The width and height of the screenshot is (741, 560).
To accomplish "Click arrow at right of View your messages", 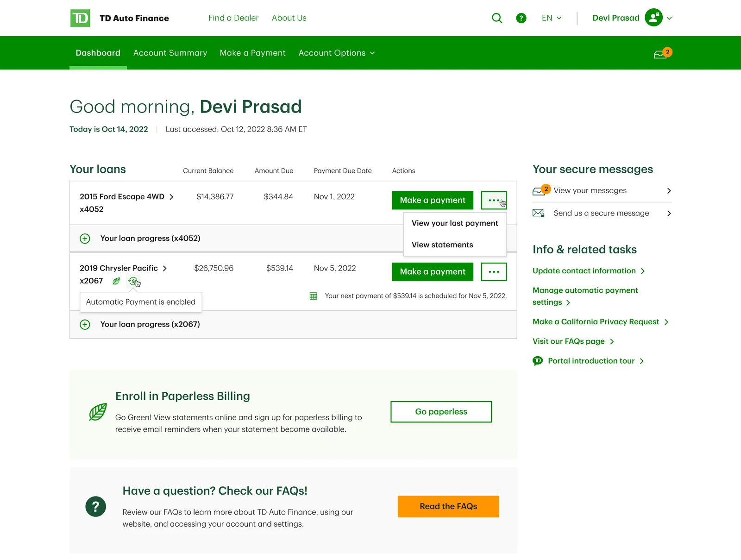I will click(x=669, y=191).
